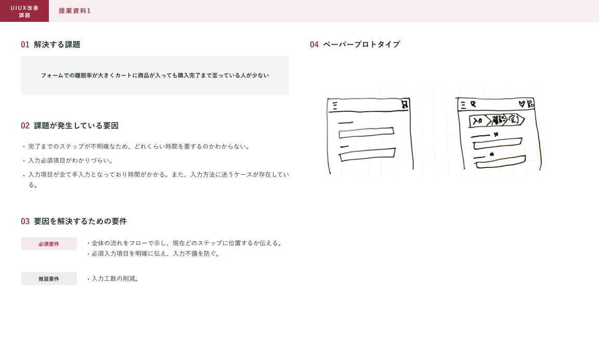Screen dimensions: 599x364
Task: Click cart icon in right sketch
Action: click(530, 104)
